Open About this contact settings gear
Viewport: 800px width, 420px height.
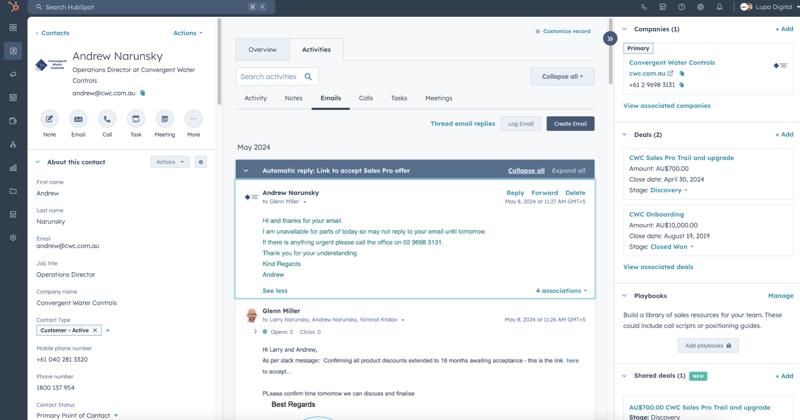(201, 162)
